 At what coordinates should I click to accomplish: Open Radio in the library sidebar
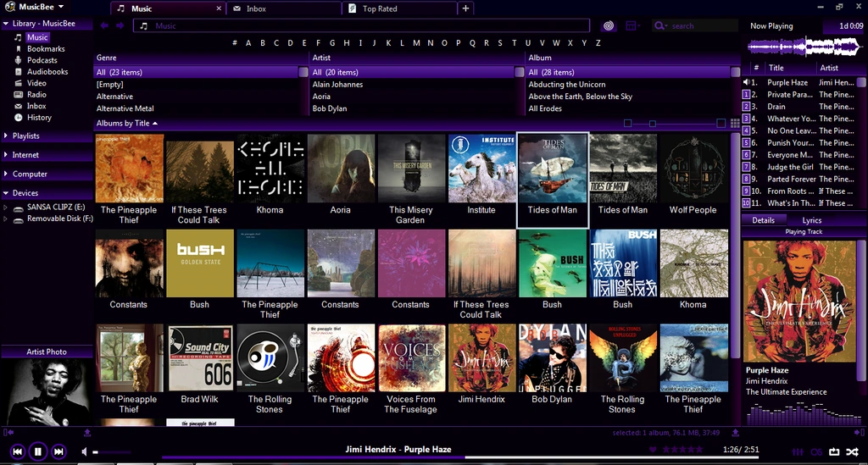click(36, 95)
